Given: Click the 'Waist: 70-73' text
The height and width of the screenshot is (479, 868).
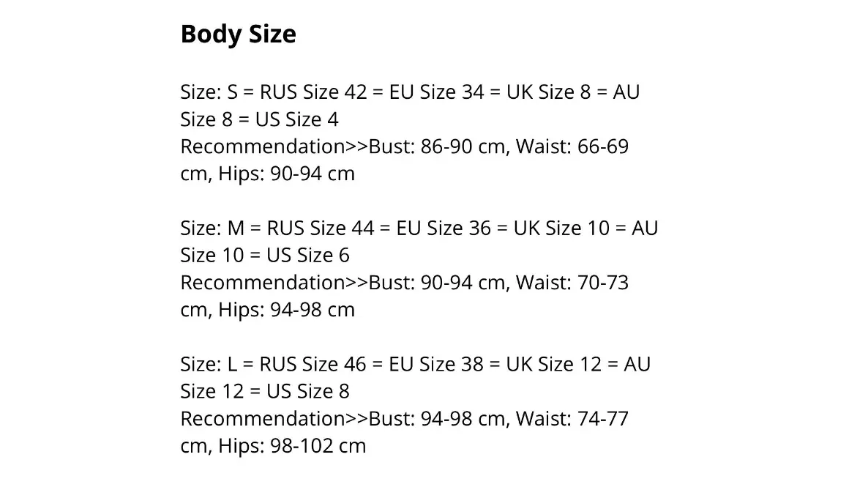Looking at the screenshot, I should coord(572,283).
